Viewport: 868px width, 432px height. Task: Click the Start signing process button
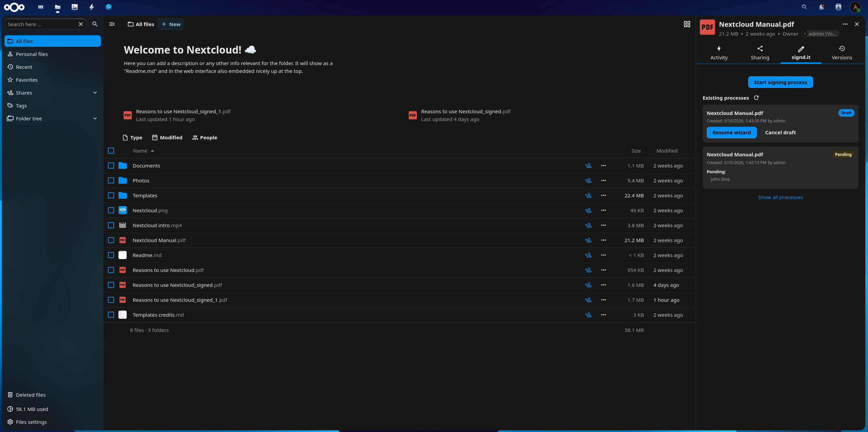pyautogui.click(x=780, y=82)
